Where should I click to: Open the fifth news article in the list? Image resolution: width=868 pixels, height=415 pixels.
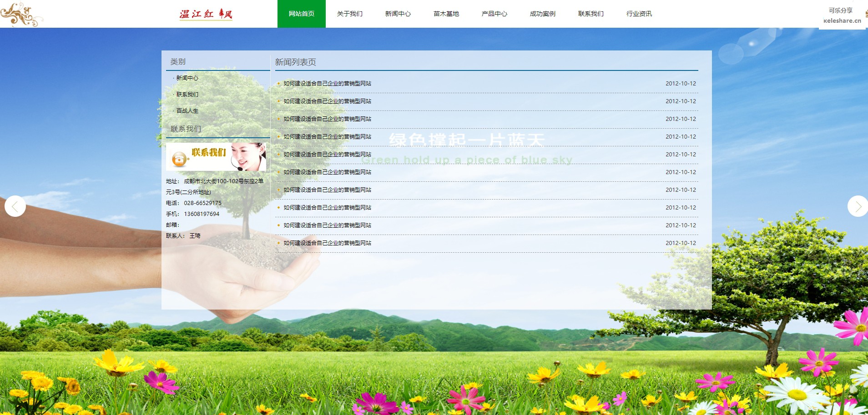(327, 155)
